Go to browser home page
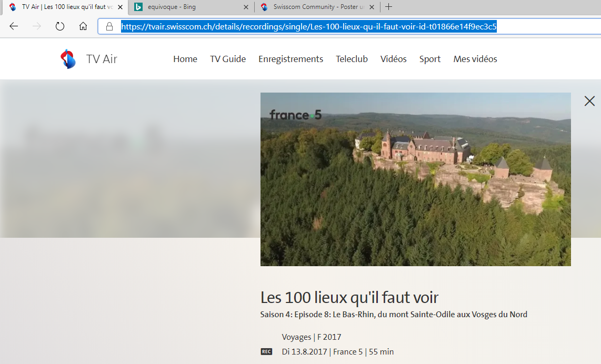The image size is (601, 364). (83, 26)
